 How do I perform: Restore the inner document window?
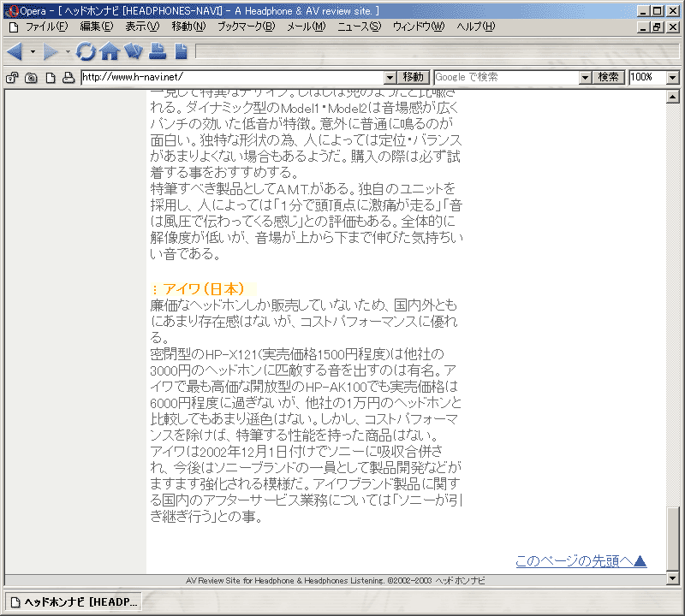click(657, 27)
